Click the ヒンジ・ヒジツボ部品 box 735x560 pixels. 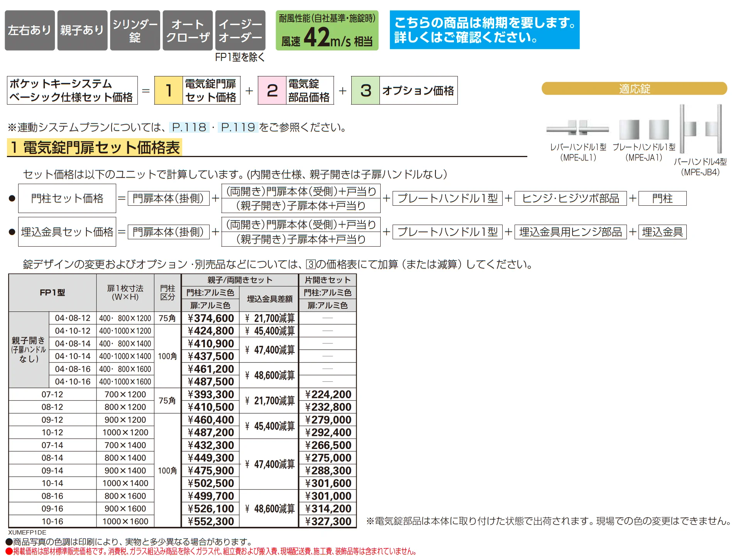(x=571, y=198)
